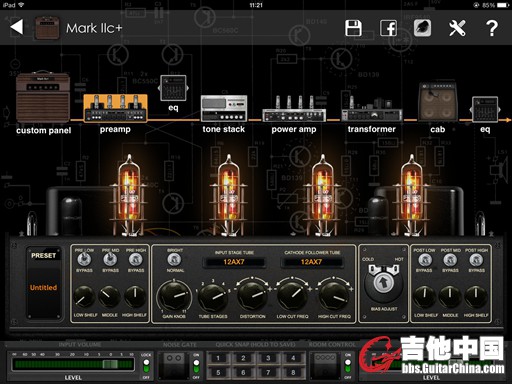Image resolution: width=512 pixels, height=384 pixels.
Task: Open the Room Control pedal panel
Action: (x=326, y=365)
